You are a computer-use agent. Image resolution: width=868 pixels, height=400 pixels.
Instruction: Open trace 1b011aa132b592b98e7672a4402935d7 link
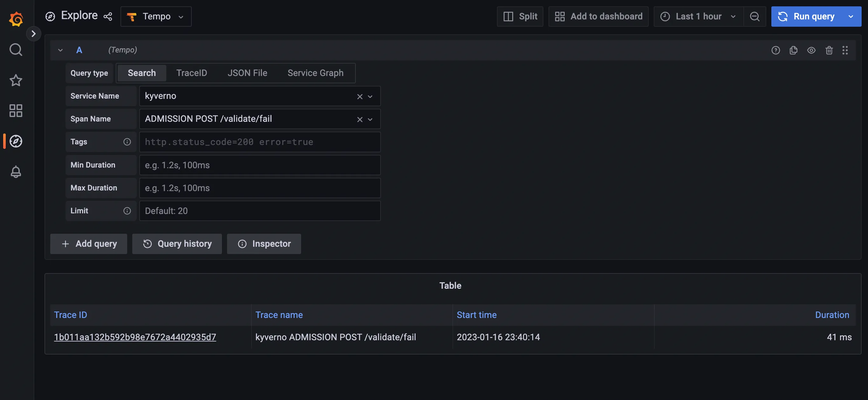pyautogui.click(x=135, y=337)
